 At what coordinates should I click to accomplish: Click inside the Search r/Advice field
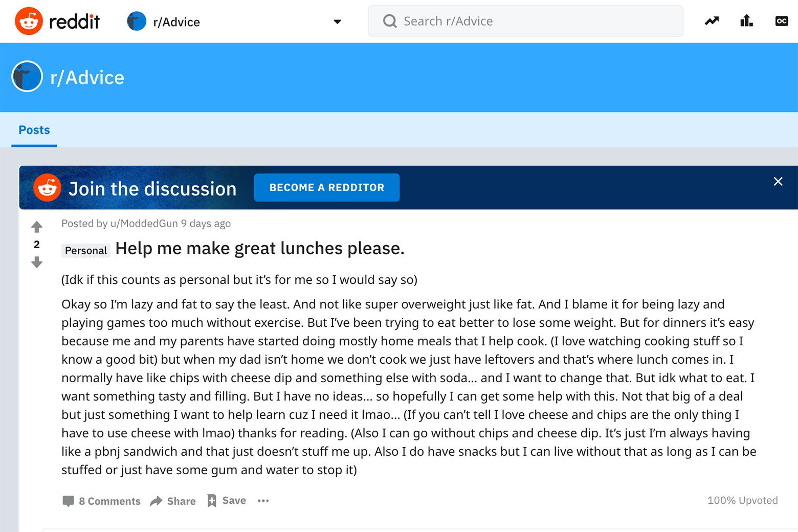point(512,21)
